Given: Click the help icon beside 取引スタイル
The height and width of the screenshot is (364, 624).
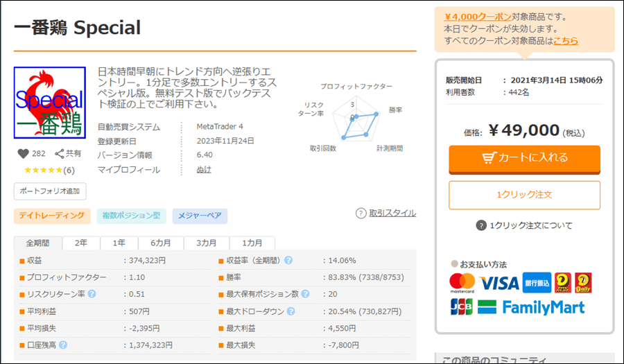Looking at the screenshot, I should point(361,214).
